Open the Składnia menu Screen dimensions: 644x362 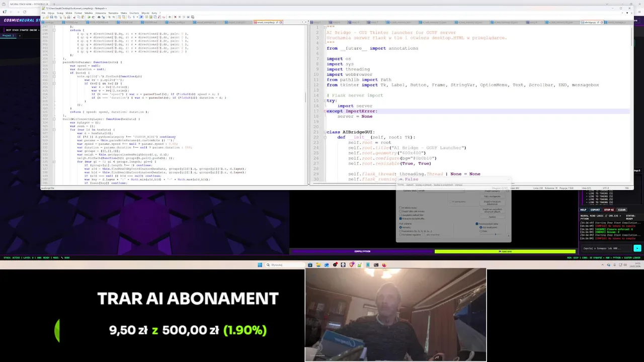[89, 13]
